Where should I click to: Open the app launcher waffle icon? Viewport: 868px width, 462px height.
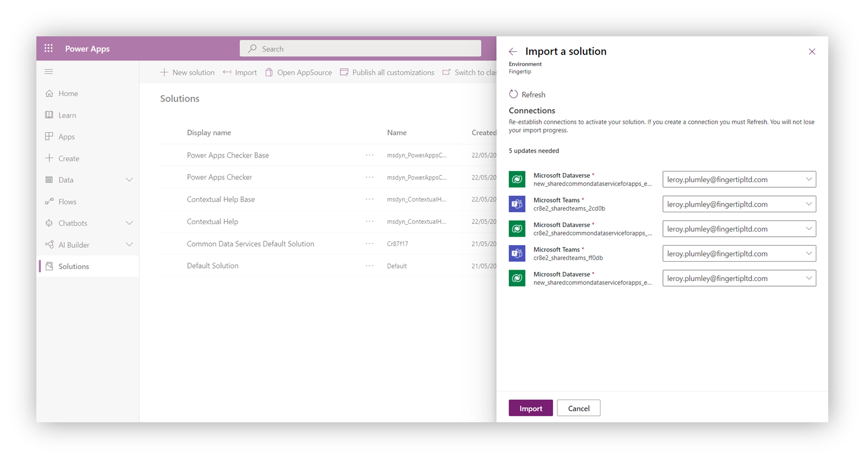[49, 48]
